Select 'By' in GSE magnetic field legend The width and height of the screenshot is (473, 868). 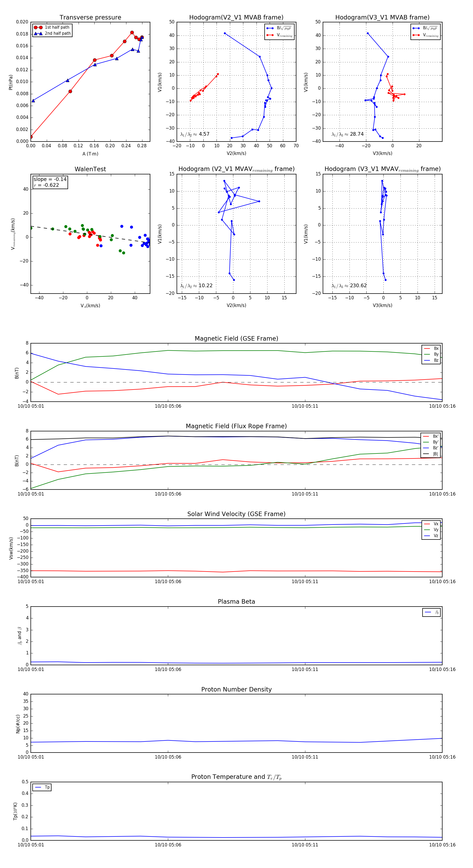click(431, 354)
